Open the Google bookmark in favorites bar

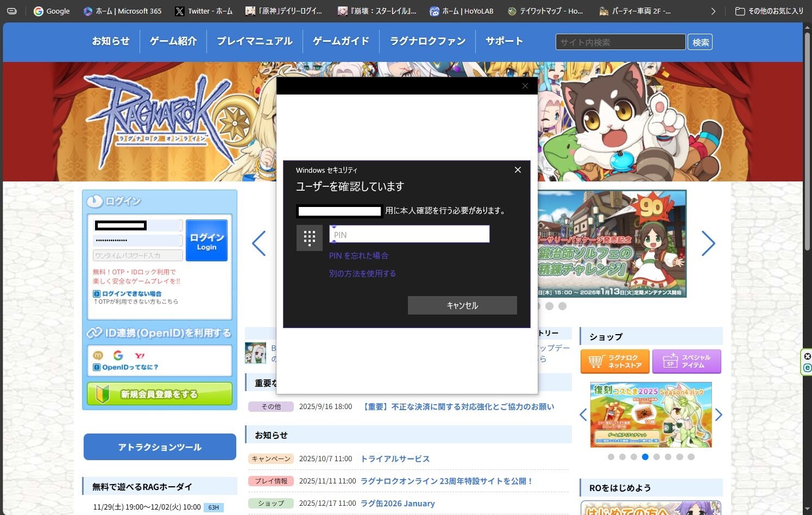tap(52, 11)
